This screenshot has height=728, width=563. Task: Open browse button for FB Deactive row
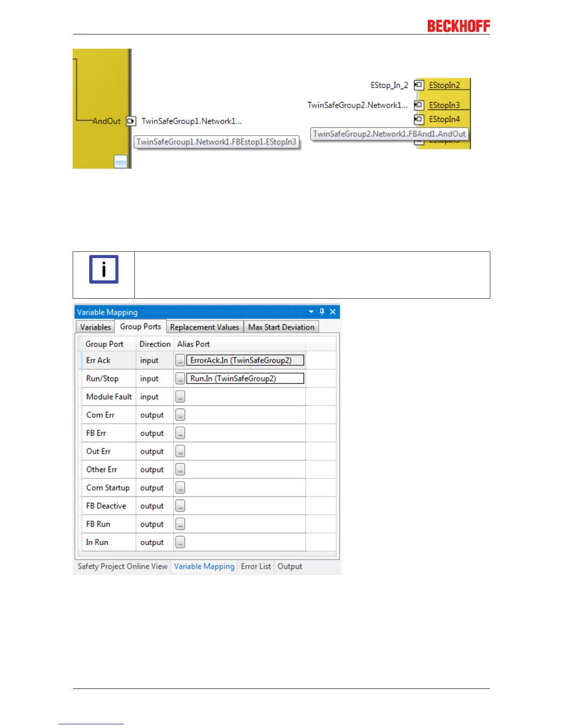(x=180, y=506)
